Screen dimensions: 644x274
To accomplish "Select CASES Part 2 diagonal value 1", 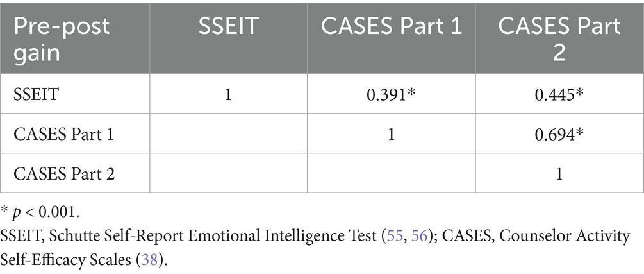I will 559,174.
